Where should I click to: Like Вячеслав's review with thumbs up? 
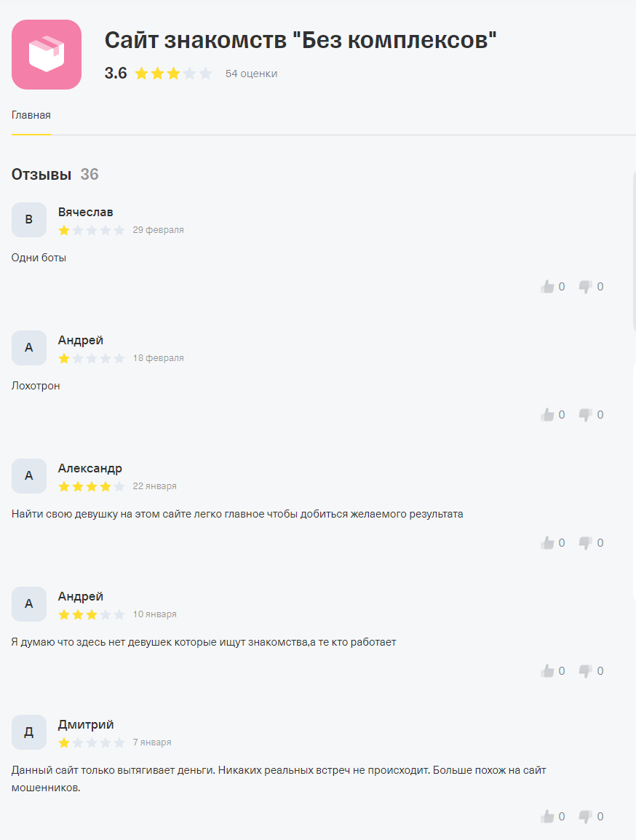coord(548,287)
